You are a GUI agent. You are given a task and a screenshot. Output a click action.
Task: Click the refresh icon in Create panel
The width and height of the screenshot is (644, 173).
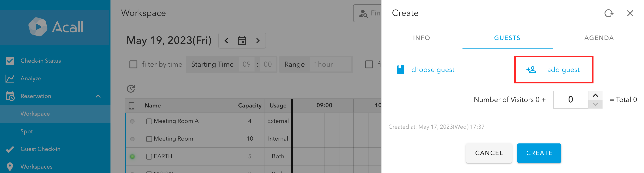point(609,13)
